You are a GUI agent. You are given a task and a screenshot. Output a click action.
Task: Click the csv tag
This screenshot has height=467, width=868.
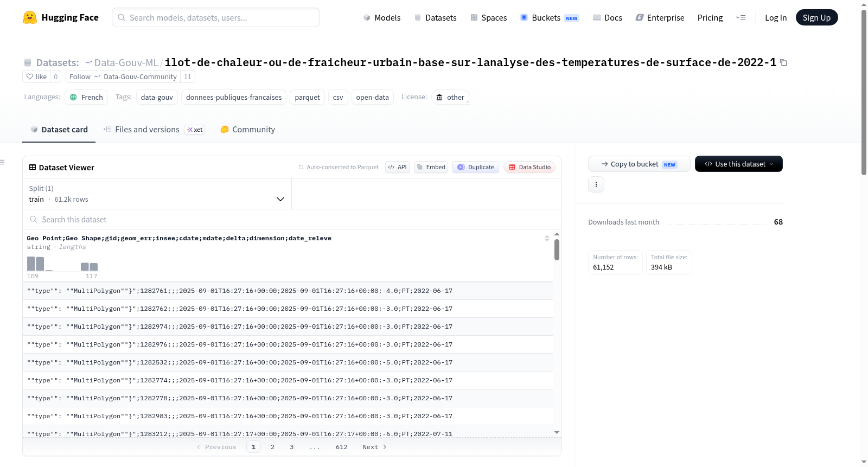coord(338,97)
